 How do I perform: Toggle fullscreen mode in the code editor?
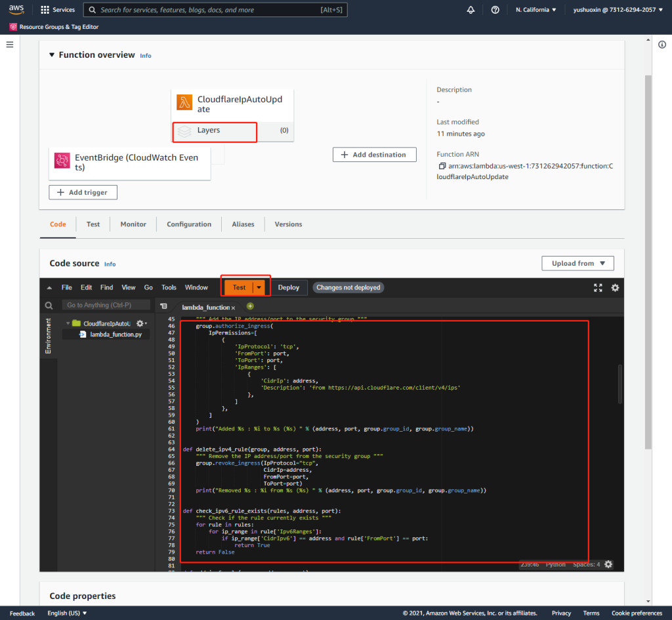598,287
